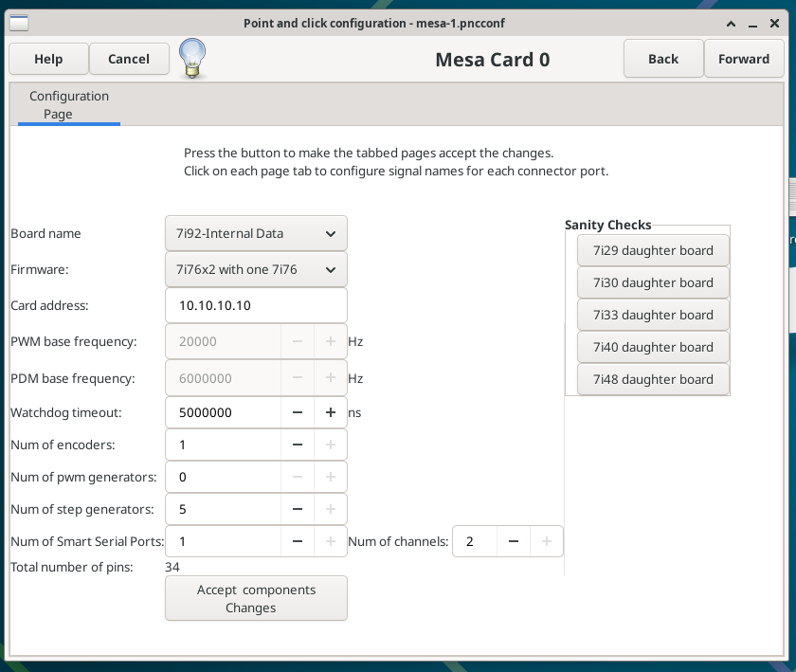Decrease Num of Smart Serial Ports
The width and height of the screenshot is (796, 672).
(x=298, y=541)
